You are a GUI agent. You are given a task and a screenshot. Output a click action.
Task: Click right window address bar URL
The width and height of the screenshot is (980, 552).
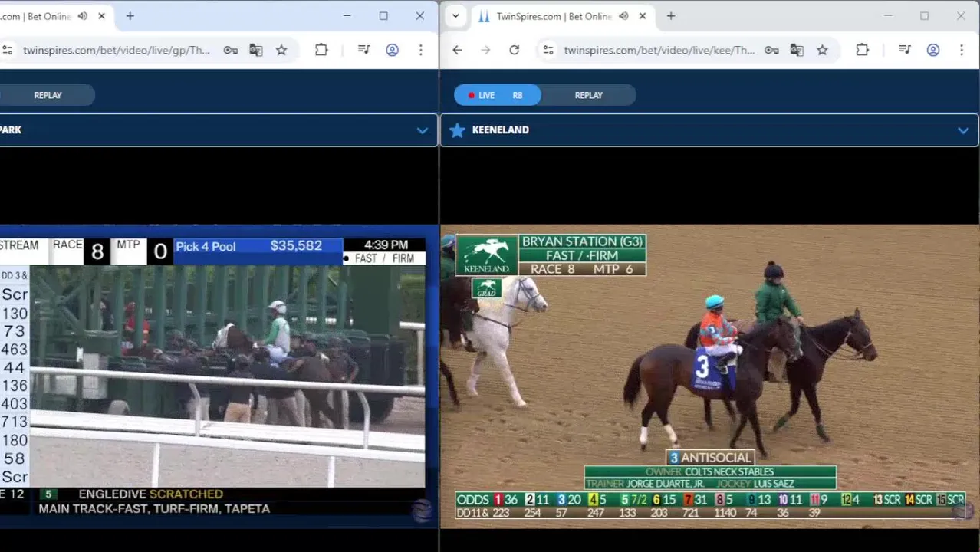659,50
